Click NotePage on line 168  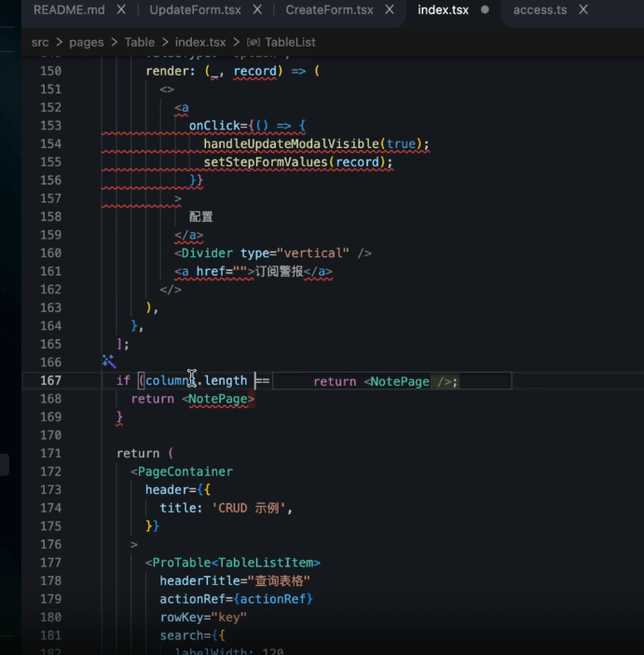coord(218,399)
